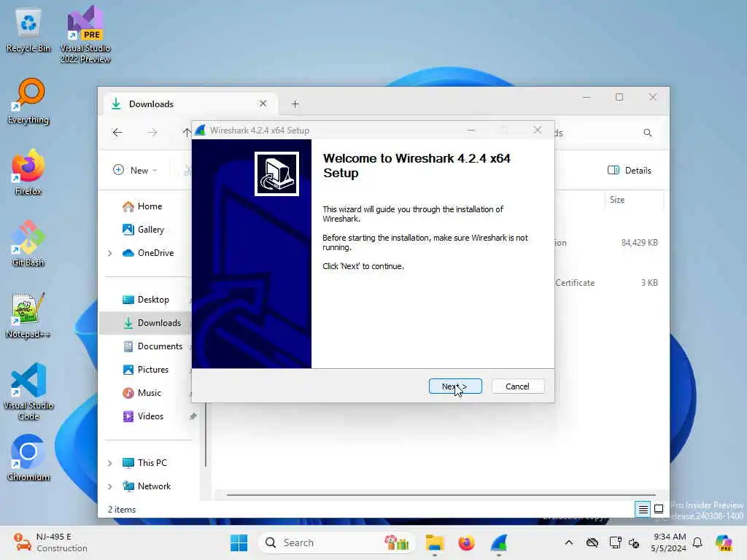The image size is (747, 560).
Task: Expand the OneDrive tree node
Action: [110, 253]
